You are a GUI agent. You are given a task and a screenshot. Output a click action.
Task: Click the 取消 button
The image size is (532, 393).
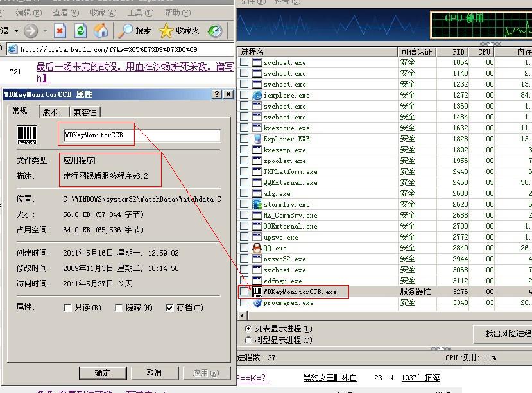pyautogui.click(x=155, y=373)
